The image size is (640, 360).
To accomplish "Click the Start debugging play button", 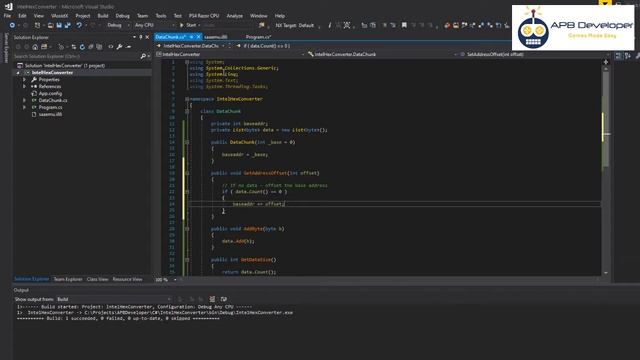I will click(188, 25).
